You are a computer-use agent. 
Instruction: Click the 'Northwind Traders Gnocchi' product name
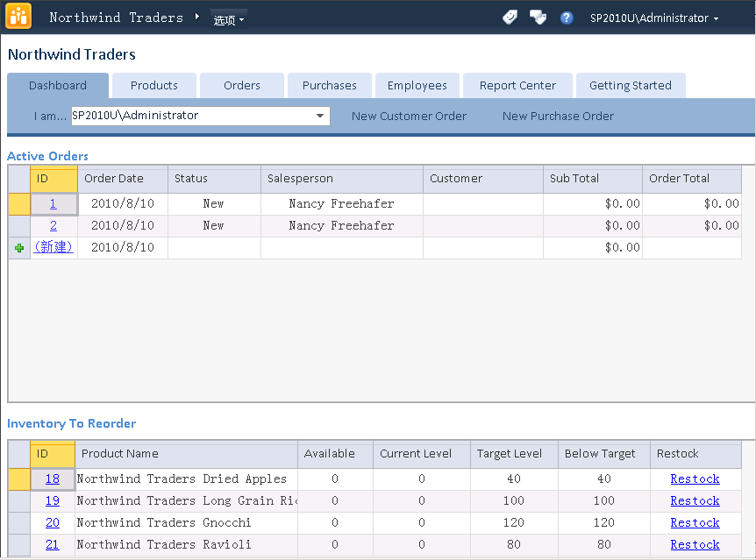(164, 523)
